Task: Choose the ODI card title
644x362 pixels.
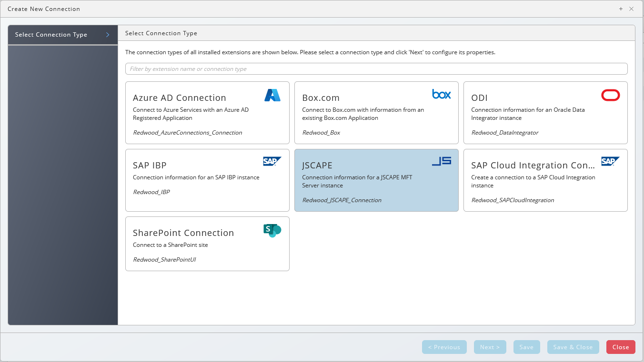Action: point(480,98)
